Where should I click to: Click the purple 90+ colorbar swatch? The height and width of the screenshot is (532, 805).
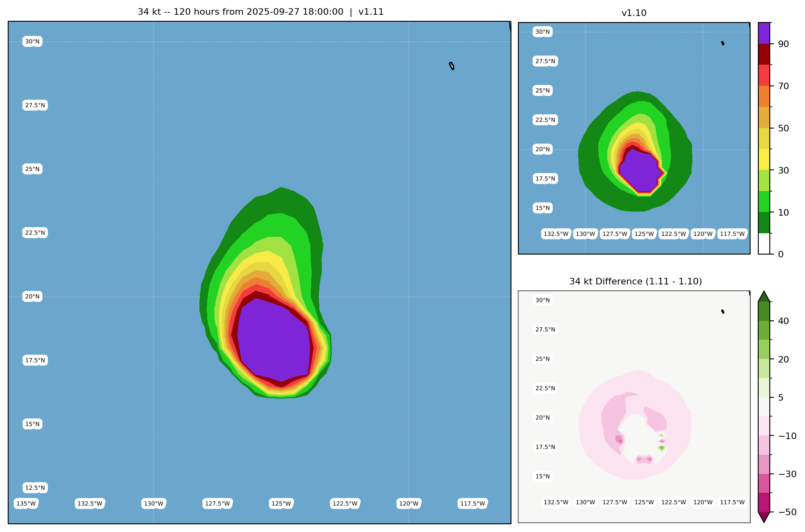pyautogui.click(x=764, y=33)
